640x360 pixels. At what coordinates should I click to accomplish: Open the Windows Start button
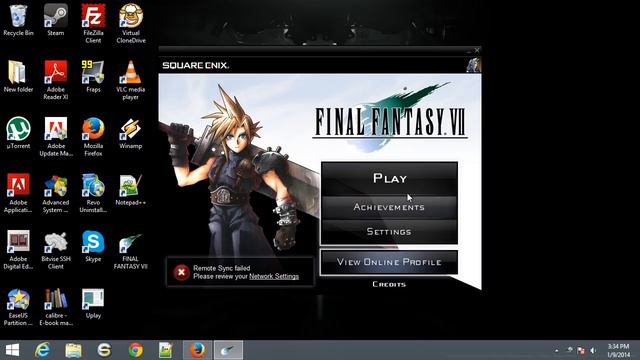point(12,350)
